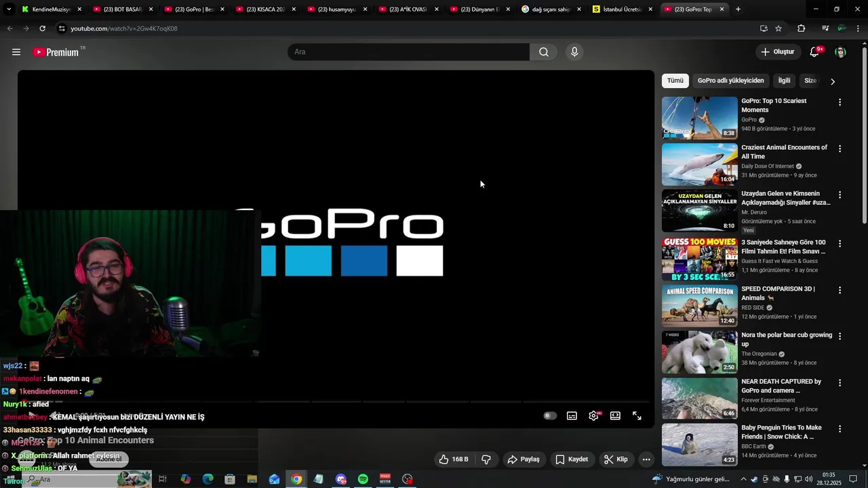The width and height of the screenshot is (868, 488).
Task: Open options for Baby Penguin video
Action: pyautogui.click(x=840, y=429)
